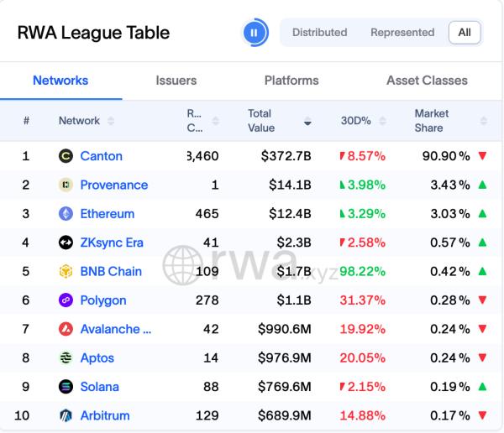504x433 pixels.
Task: Click the Polygon logo icon
Action: [66, 300]
